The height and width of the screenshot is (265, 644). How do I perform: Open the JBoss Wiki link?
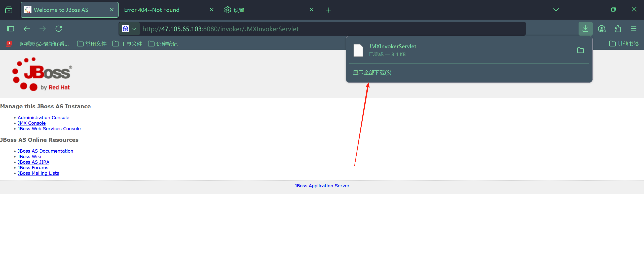(29, 156)
